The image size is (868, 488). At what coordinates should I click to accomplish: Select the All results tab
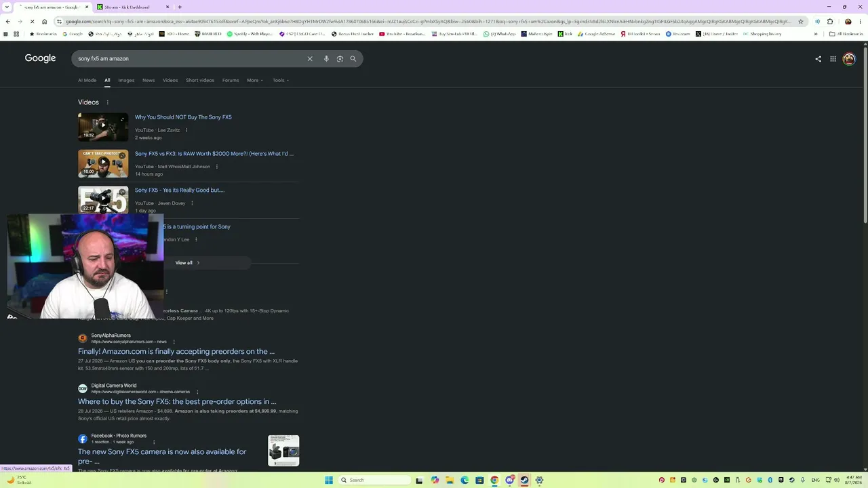click(x=107, y=80)
